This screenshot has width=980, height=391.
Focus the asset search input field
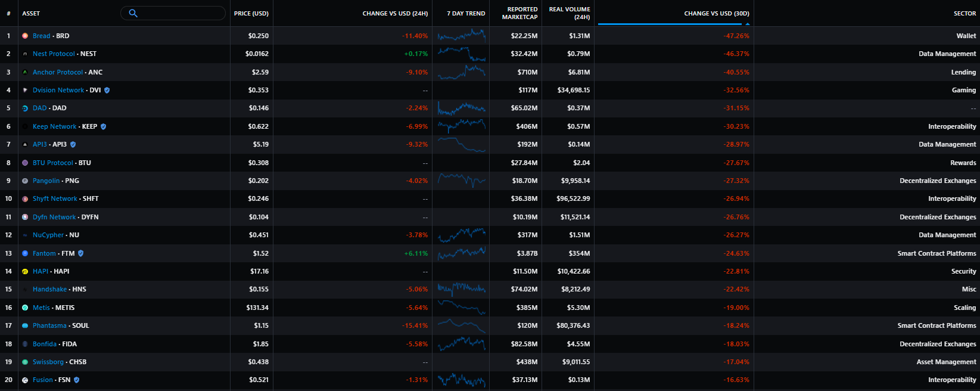[173, 13]
